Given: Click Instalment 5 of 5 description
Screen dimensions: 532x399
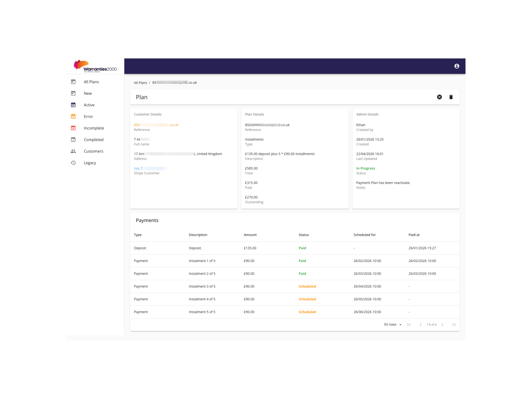Looking at the screenshot, I should 202,312.
